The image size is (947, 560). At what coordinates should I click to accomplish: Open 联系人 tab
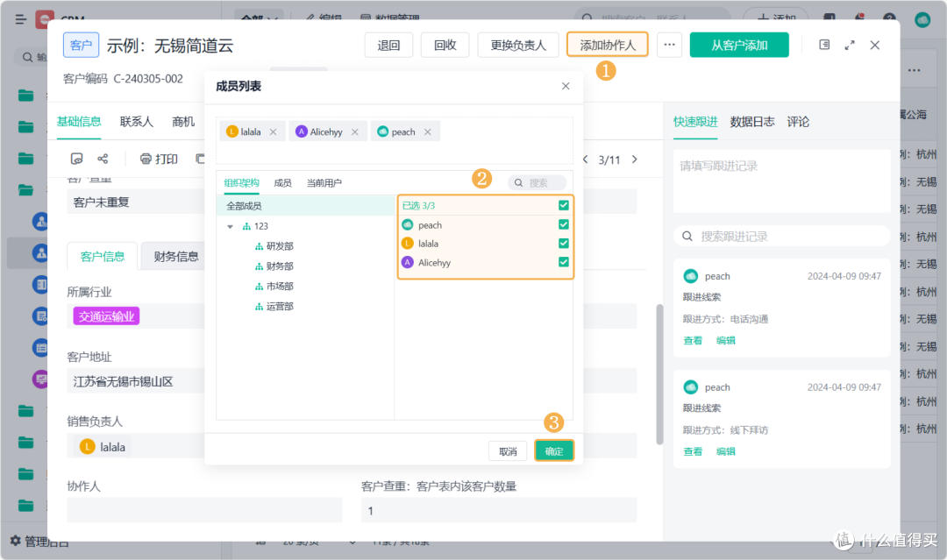[137, 122]
